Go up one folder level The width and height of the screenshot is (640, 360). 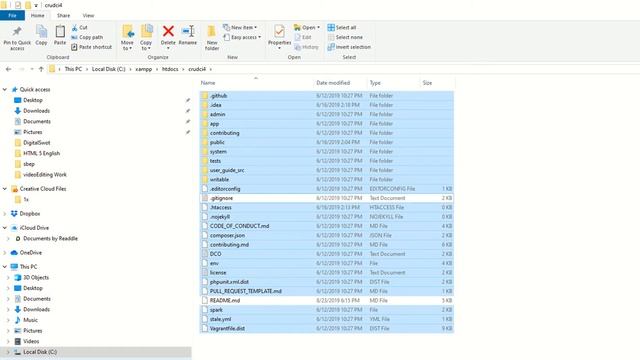(41, 69)
